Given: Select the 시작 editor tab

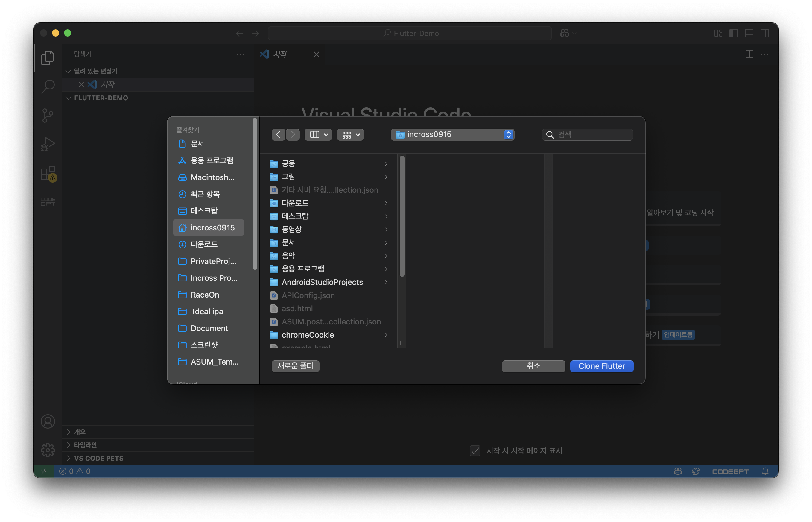Looking at the screenshot, I should 280,54.
